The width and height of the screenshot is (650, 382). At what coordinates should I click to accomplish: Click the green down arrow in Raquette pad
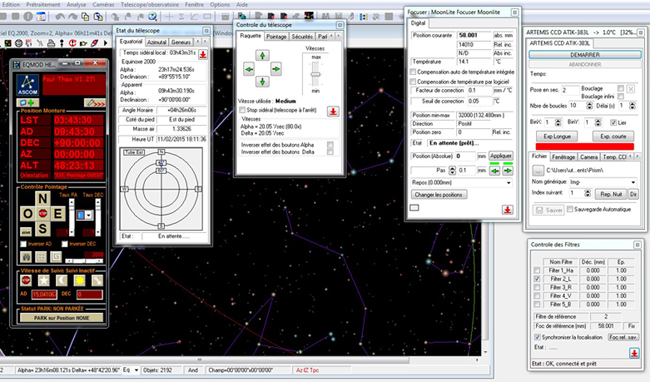(x=262, y=82)
